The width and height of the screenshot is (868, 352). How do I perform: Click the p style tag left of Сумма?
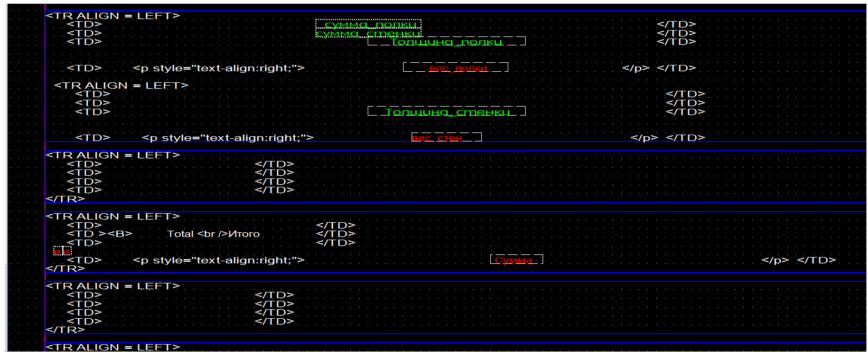tap(218, 260)
